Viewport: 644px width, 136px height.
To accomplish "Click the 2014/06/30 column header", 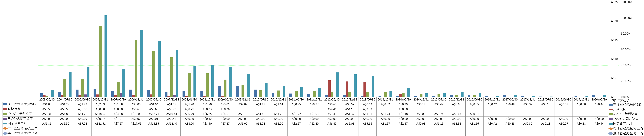I will pos(403,100).
